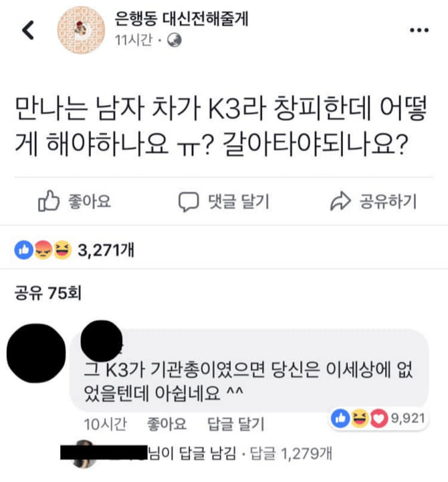Tap the globe public visibility icon

click(x=175, y=40)
